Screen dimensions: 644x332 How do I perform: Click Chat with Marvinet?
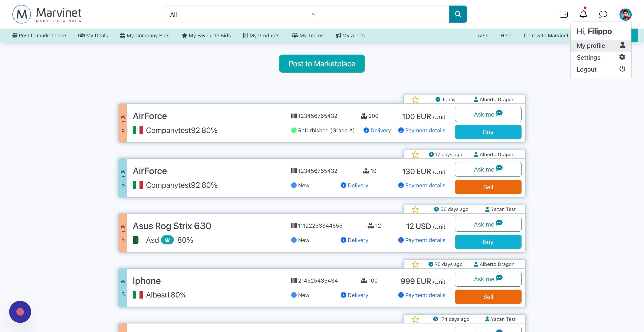[546, 36]
